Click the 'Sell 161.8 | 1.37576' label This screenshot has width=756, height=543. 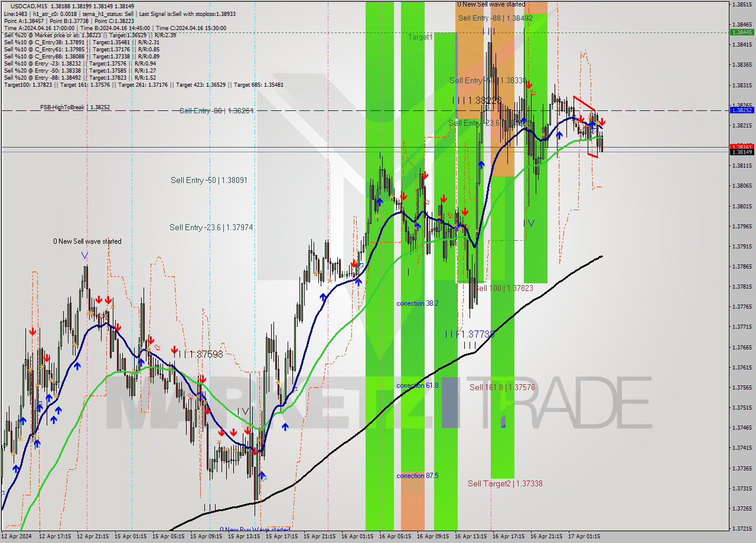[502, 387]
